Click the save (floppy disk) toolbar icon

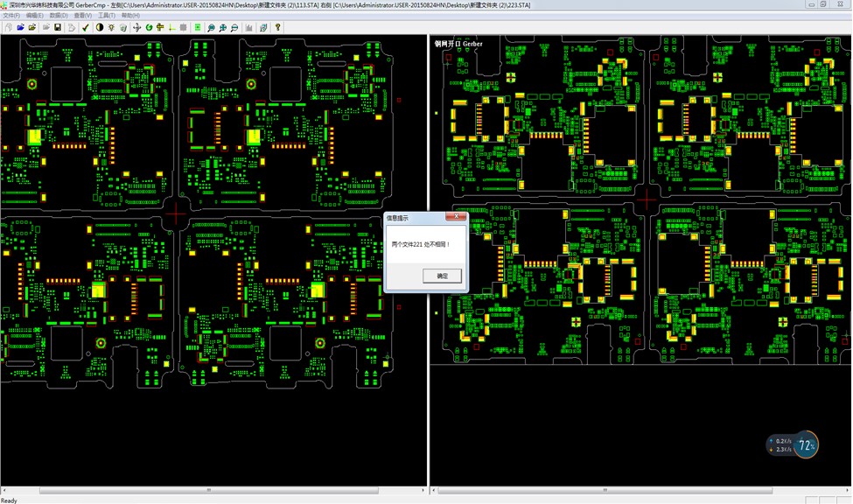(58, 27)
